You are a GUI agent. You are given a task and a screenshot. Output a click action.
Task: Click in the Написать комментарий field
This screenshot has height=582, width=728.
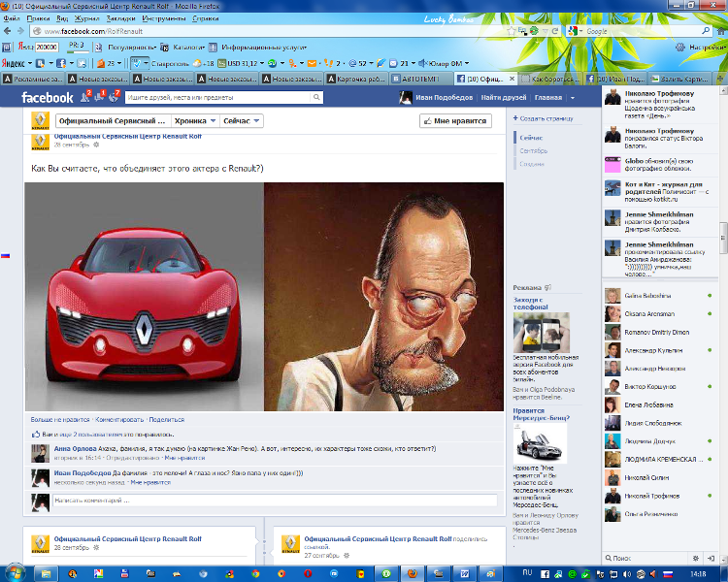click(275, 501)
